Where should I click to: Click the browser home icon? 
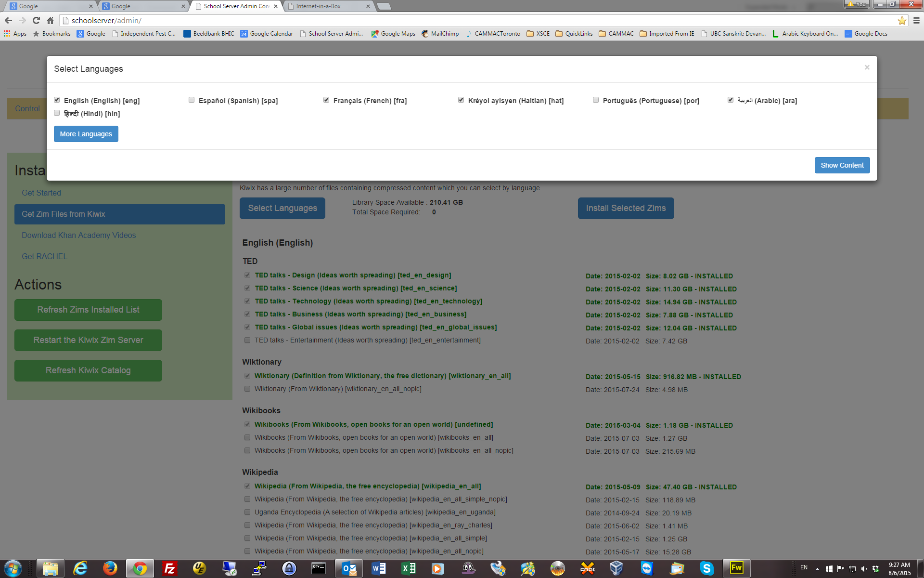50,20
